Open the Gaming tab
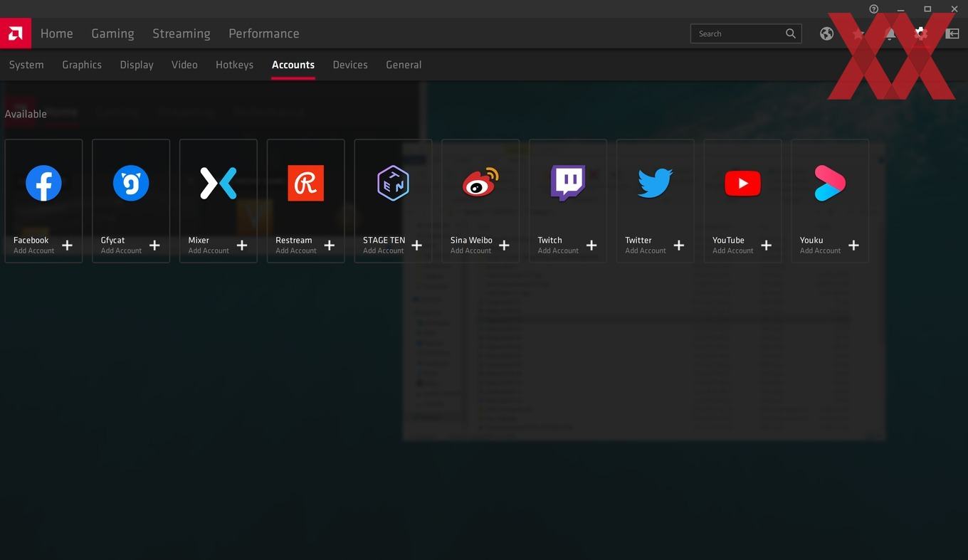This screenshot has width=968, height=560. click(x=112, y=33)
